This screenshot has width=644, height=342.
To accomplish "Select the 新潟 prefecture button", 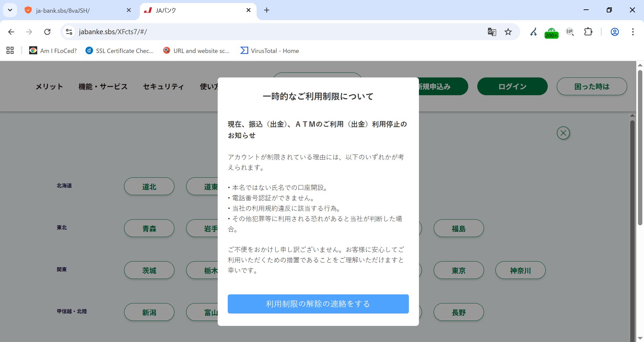I will coord(149,312).
